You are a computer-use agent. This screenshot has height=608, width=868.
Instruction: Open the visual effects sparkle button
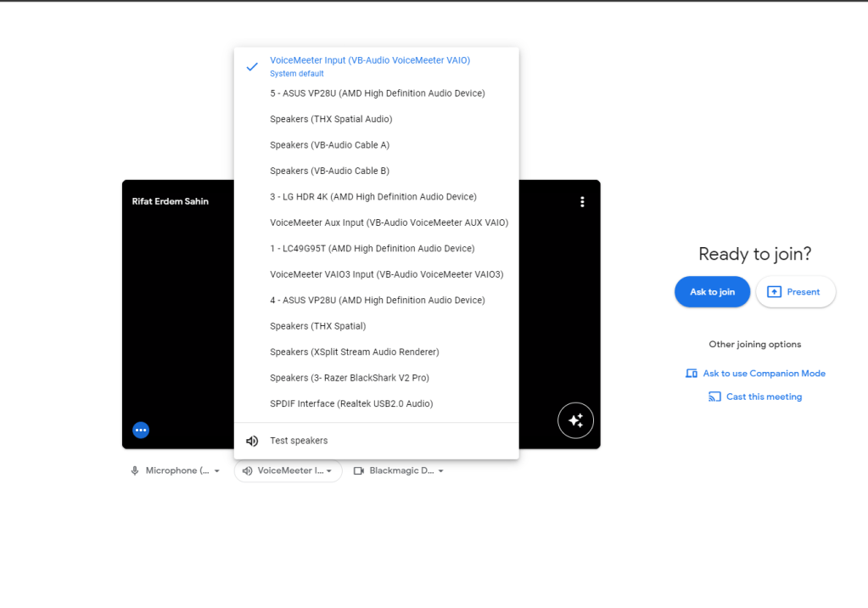[575, 420]
